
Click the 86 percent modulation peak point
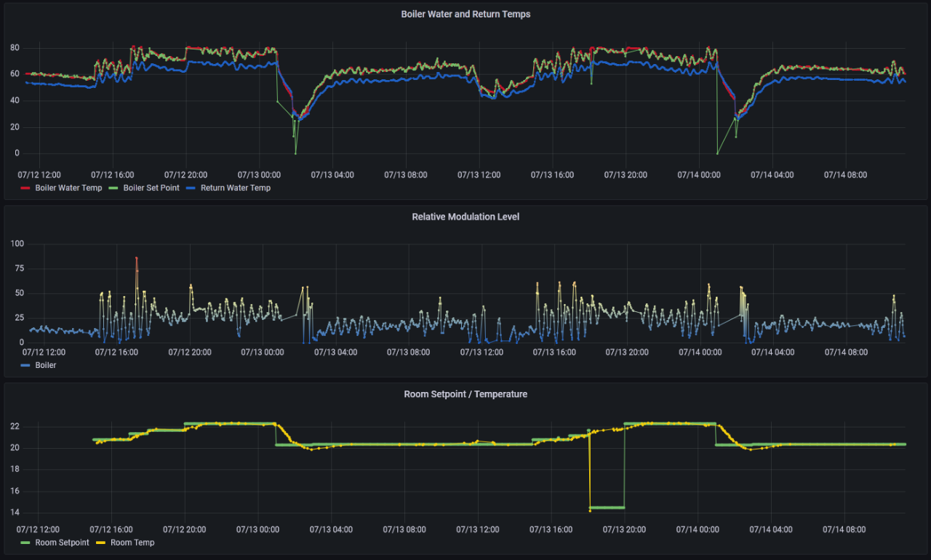tap(136, 257)
